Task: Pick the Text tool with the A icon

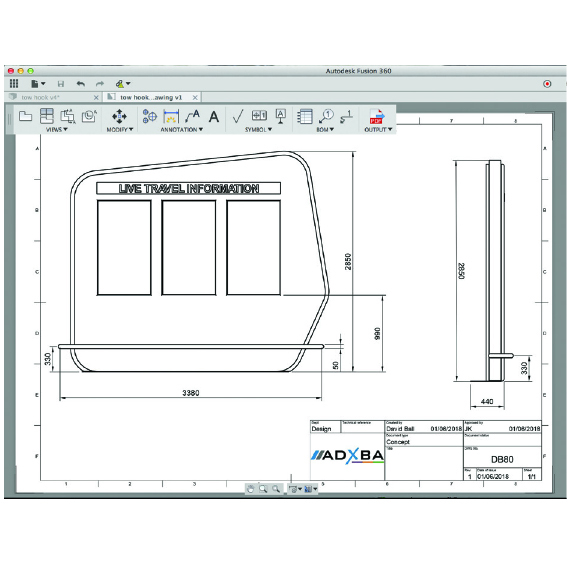Action: pos(214,117)
